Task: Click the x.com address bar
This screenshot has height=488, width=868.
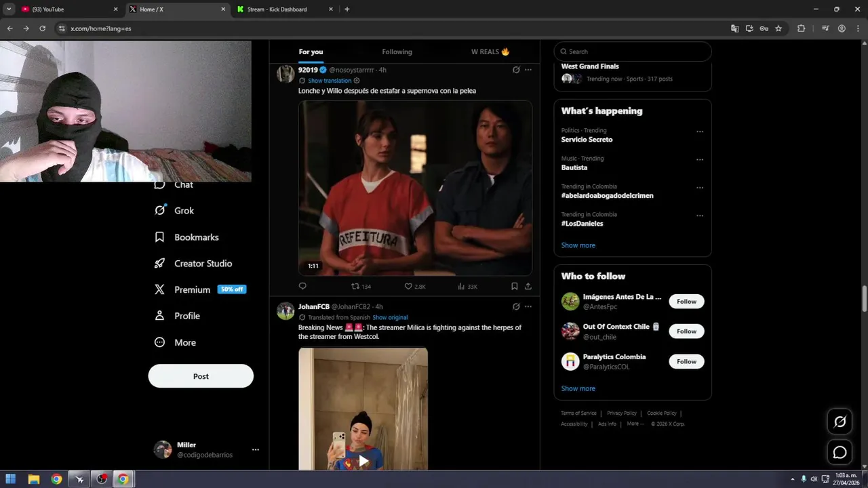Action: (390, 28)
